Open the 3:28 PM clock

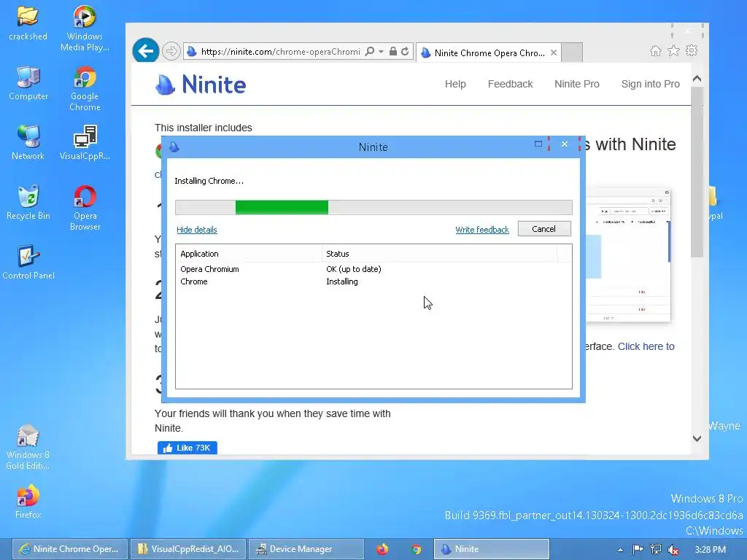click(710, 550)
